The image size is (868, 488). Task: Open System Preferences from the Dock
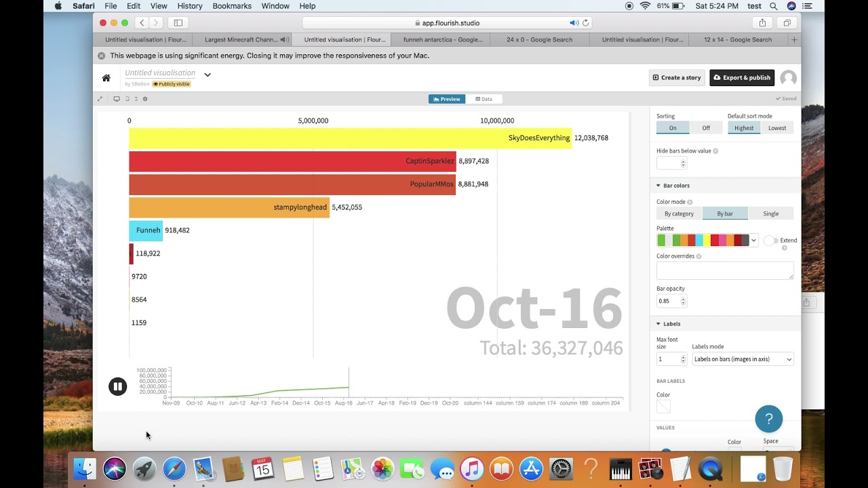tap(561, 468)
